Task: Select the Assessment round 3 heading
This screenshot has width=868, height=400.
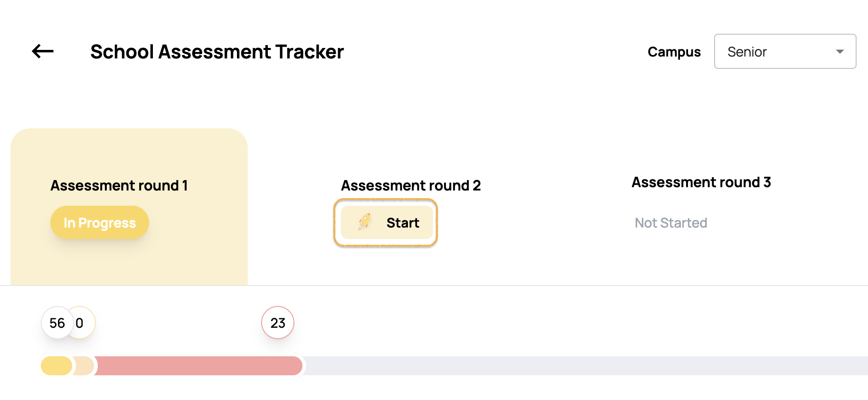Action: tap(701, 182)
